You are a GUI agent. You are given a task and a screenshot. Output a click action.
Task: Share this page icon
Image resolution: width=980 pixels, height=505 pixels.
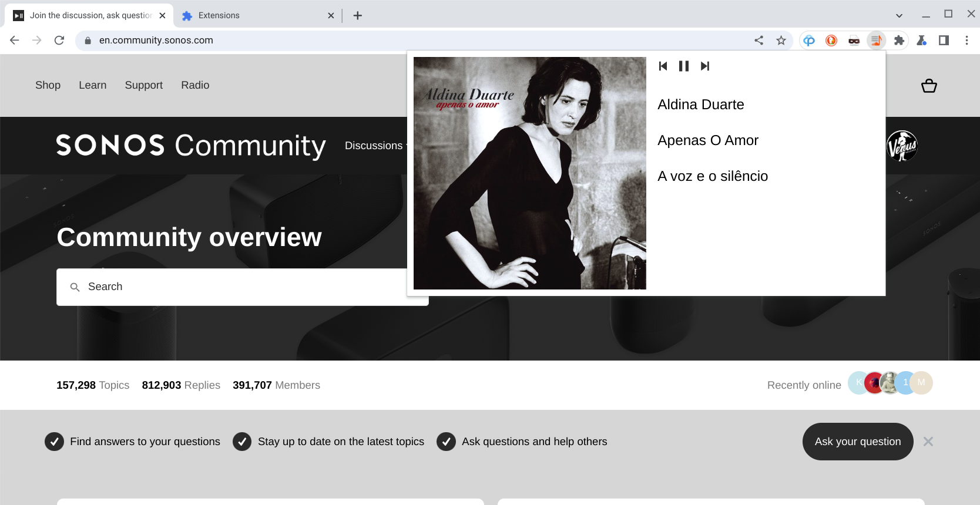point(759,40)
